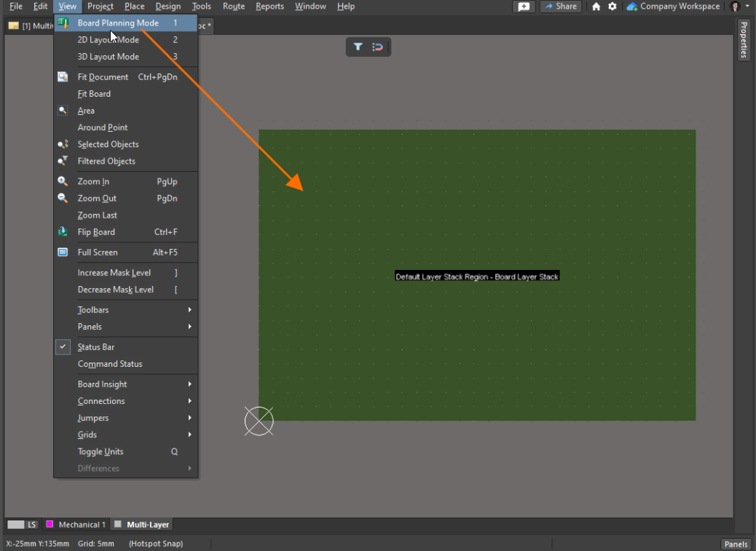Click the selection filter funnel icon

pos(358,47)
